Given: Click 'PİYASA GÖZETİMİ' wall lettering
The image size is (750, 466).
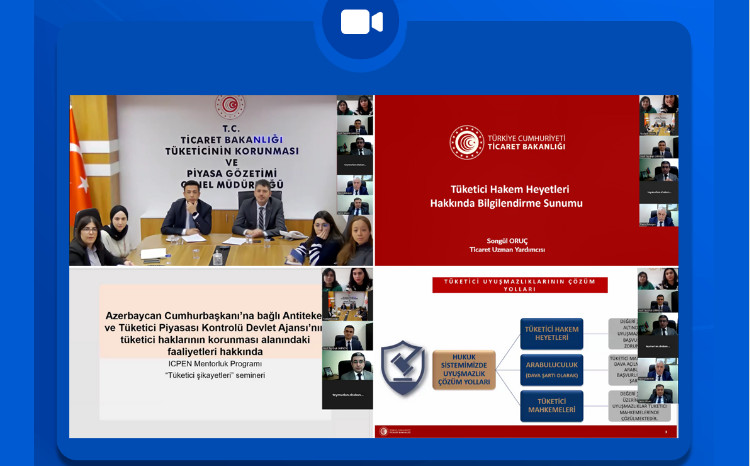Looking at the screenshot, I should click(x=232, y=173).
